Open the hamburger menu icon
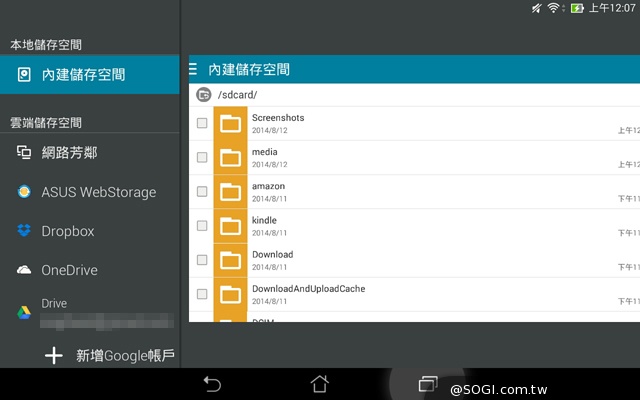Screen dimensions: 640x400 (x=193, y=69)
